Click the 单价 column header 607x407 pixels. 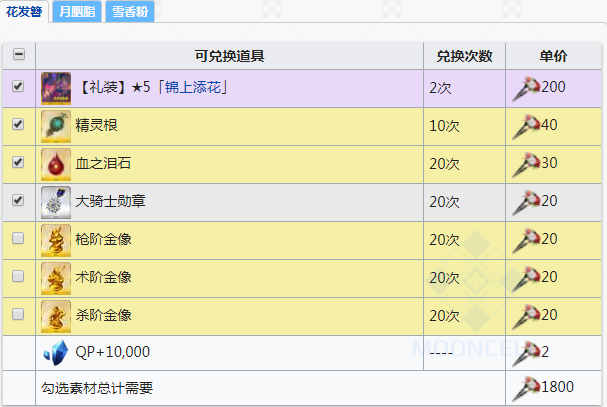coord(553,56)
